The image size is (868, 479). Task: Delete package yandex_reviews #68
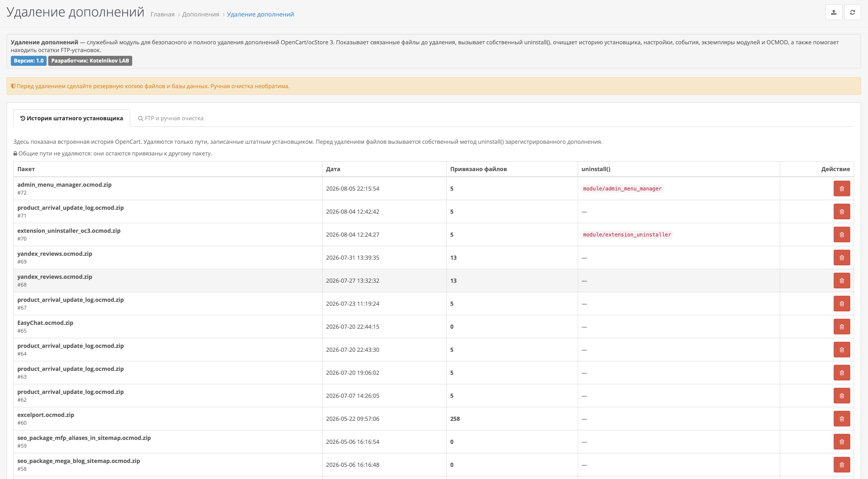pos(842,281)
